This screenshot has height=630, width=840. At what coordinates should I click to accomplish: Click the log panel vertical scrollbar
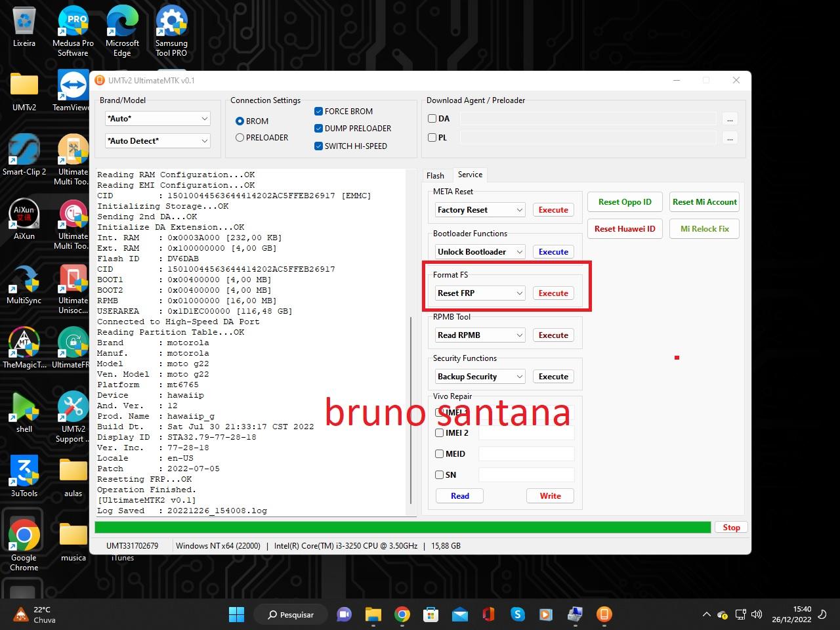click(411, 410)
